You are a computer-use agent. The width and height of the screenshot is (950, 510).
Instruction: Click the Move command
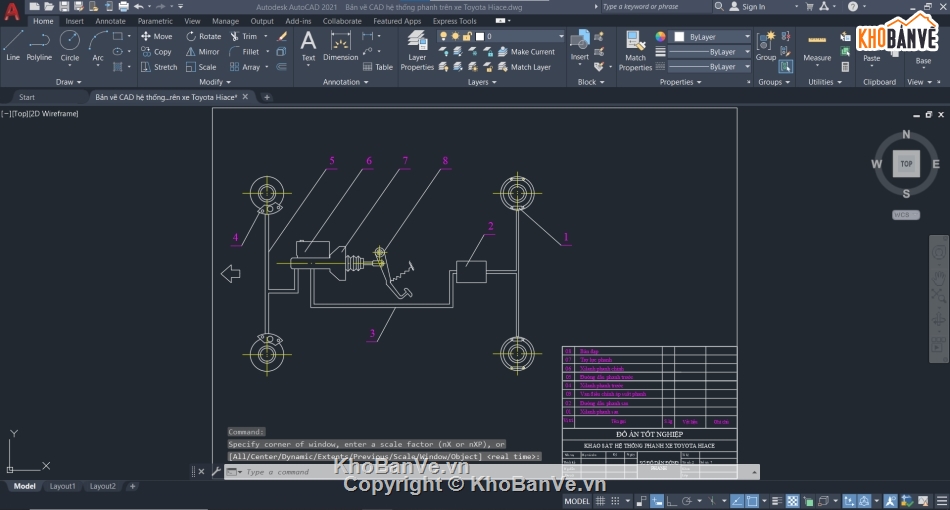pos(157,36)
